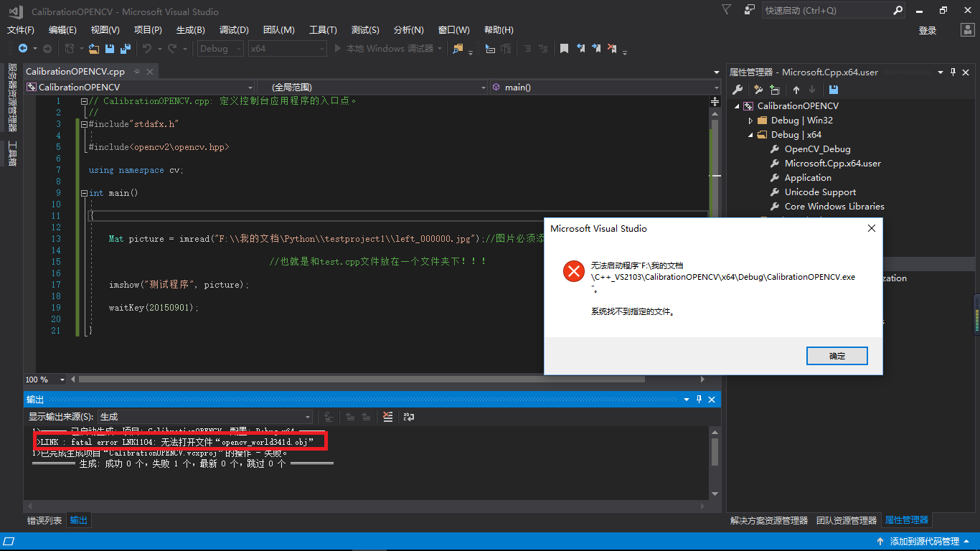
Task: Select the Microsoft.Cpp.x64.user property sheet
Action: click(x=832, y=164)
